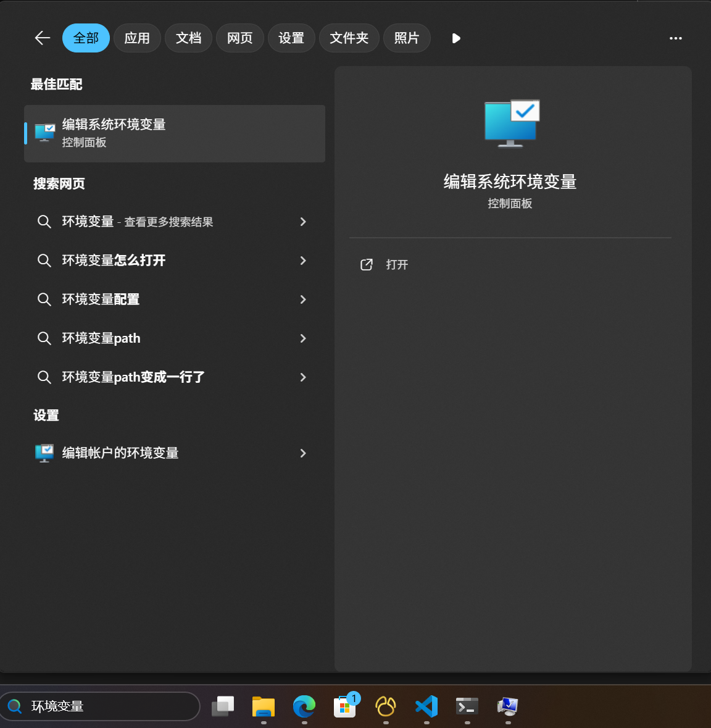Expand chevron for 环境变量怎么打开

303,261
